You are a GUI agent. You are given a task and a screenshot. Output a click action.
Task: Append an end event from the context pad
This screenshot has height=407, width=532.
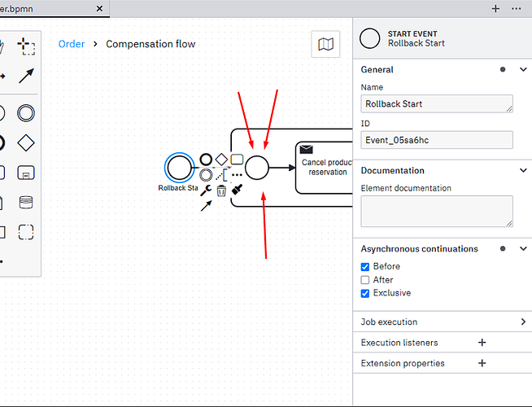pyautogui.click(x=206, y=160)
